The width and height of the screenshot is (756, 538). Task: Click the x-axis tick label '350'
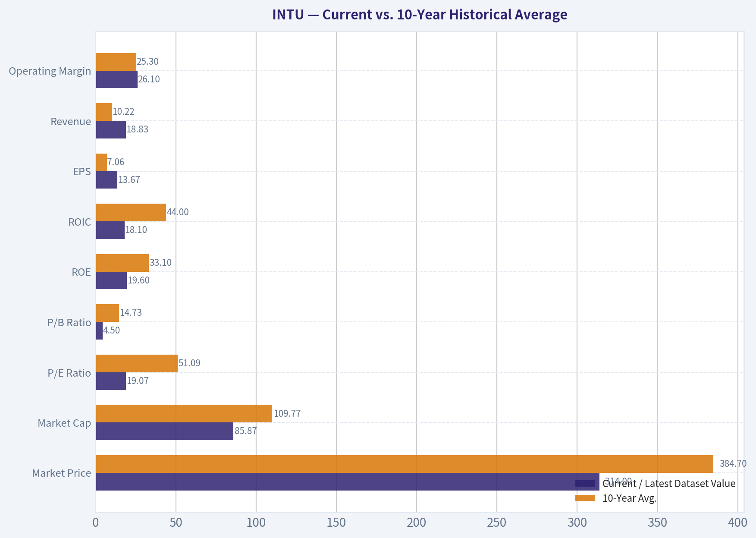[x=658, y=523]
